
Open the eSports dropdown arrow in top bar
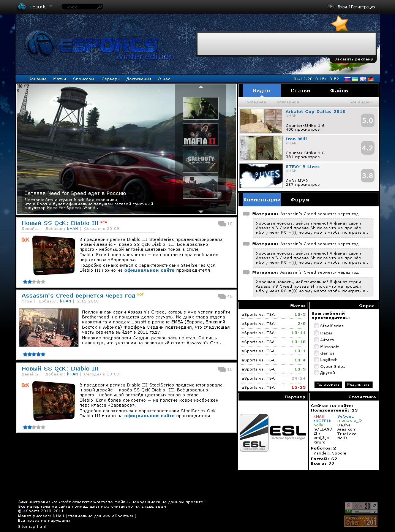[51, 6]
